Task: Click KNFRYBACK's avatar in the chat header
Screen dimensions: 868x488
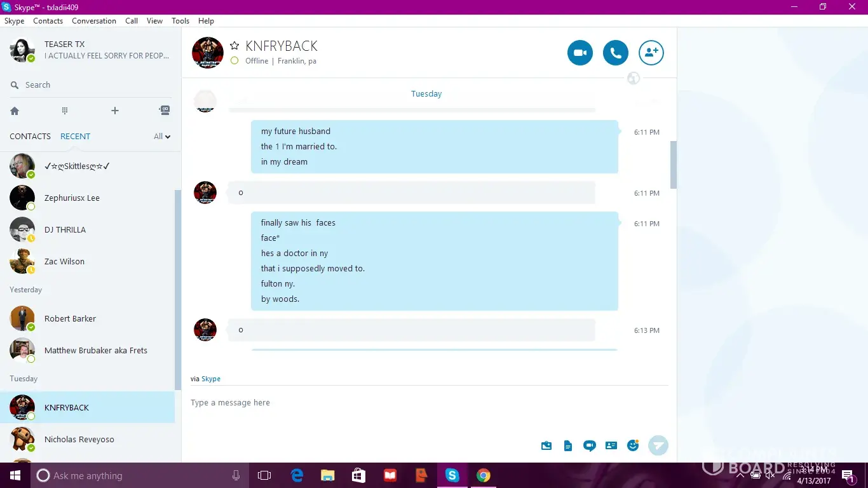Action: point(208,53)
